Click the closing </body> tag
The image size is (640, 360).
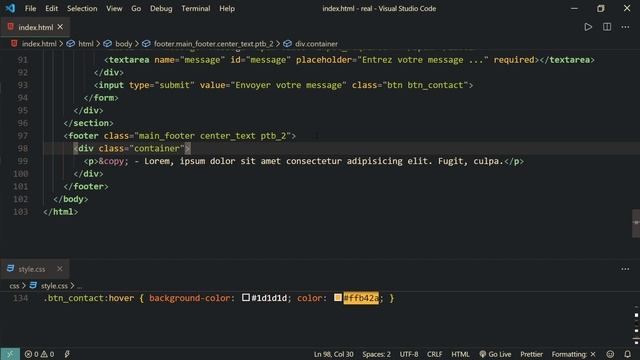[71, 199]
